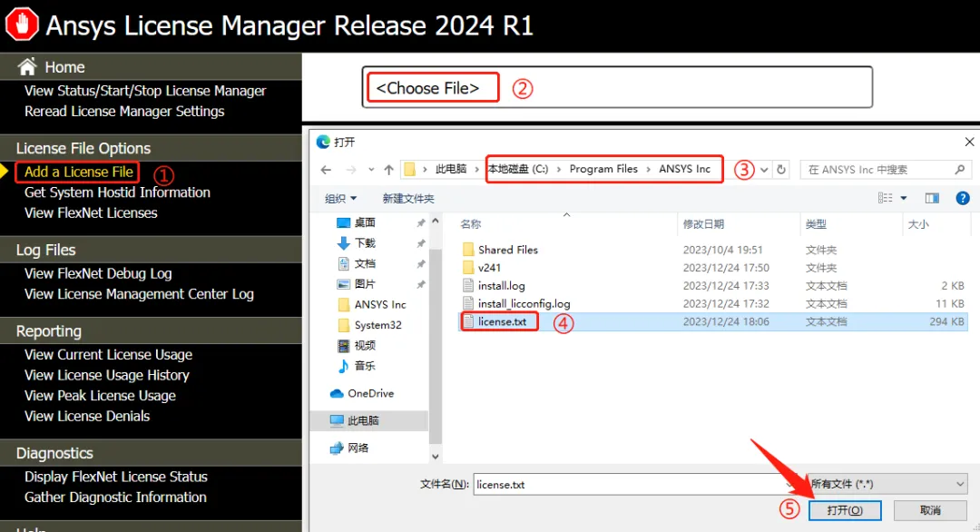Open View License Usage History
This screenshot has width=980, height=532.
coord(107,375)
